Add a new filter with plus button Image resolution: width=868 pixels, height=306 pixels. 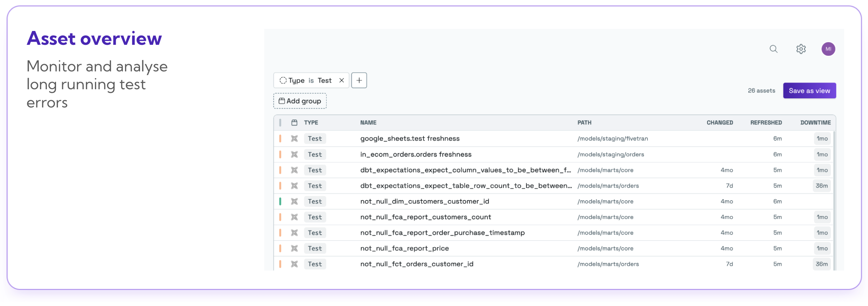[359, 81]
